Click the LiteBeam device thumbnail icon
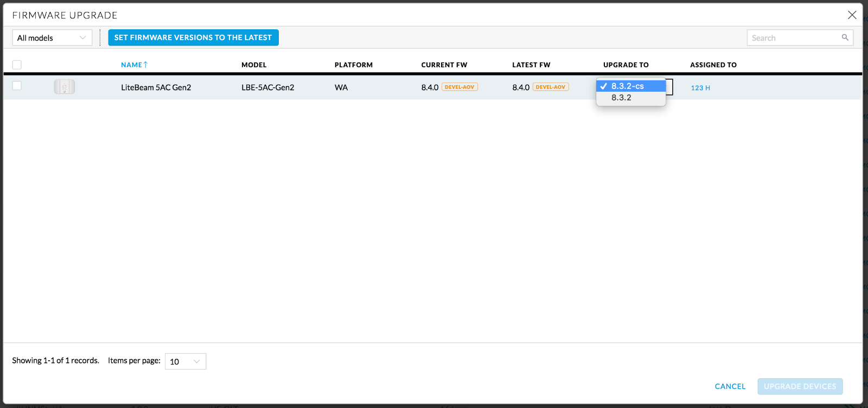Image resolution: width=868 pixels, height=408 pixels. point(65,87)
